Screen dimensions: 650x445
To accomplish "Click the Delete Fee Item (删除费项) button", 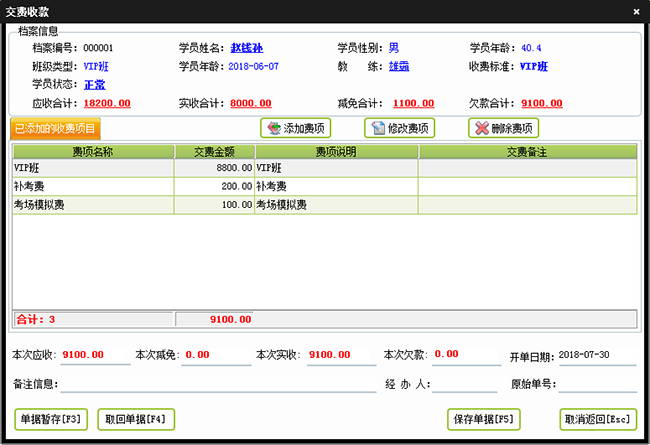I will point(503,128).
